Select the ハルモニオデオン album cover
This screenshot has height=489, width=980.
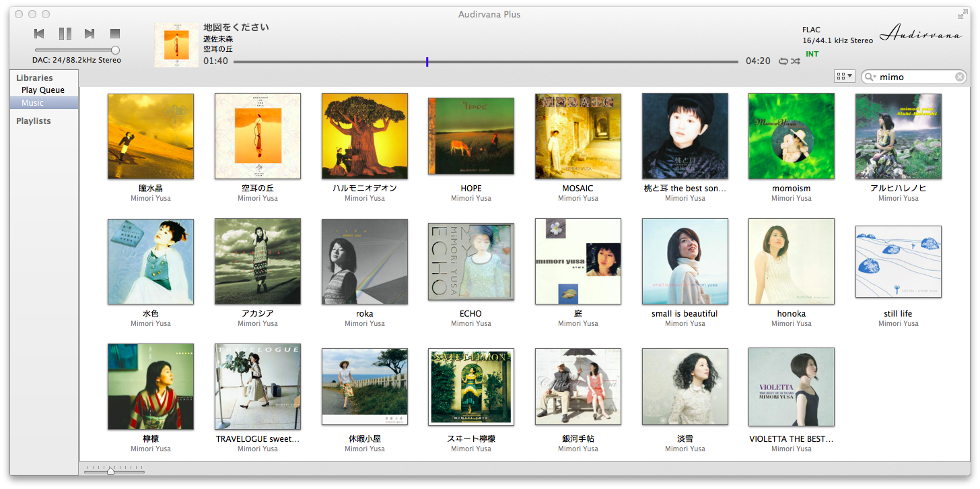365,136
